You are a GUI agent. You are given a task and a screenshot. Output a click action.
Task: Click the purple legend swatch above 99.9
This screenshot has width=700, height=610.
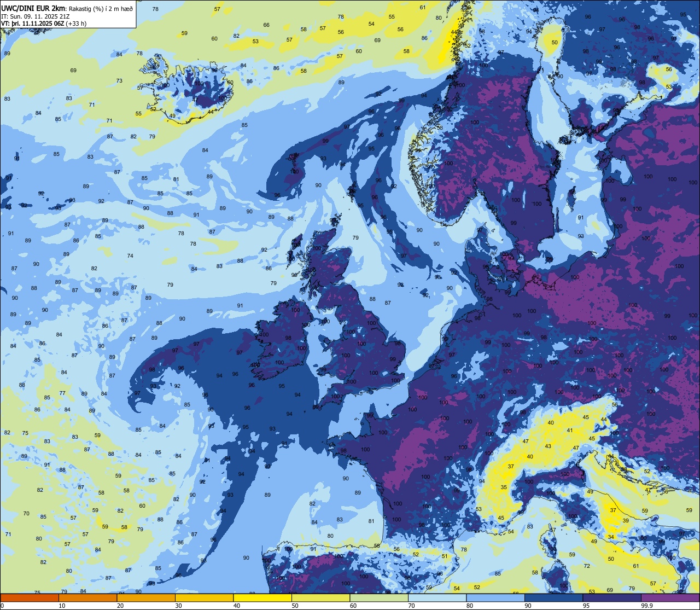tap(670, 597)
